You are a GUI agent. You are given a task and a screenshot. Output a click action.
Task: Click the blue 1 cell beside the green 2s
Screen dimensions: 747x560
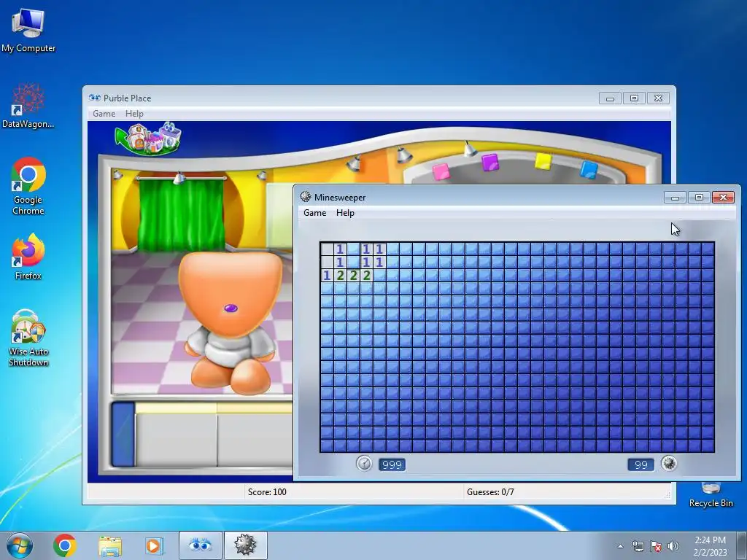click(327, 275)
